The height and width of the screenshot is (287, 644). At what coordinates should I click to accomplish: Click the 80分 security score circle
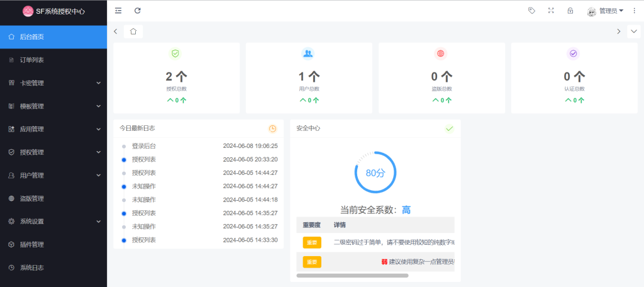(375, 172)
